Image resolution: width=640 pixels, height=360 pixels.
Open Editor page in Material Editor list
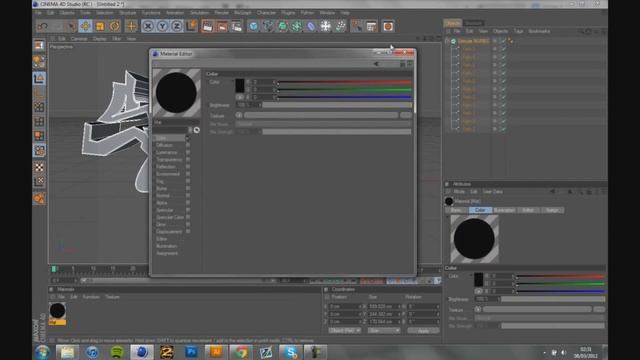pyautogui.click(x=161, y=239)
